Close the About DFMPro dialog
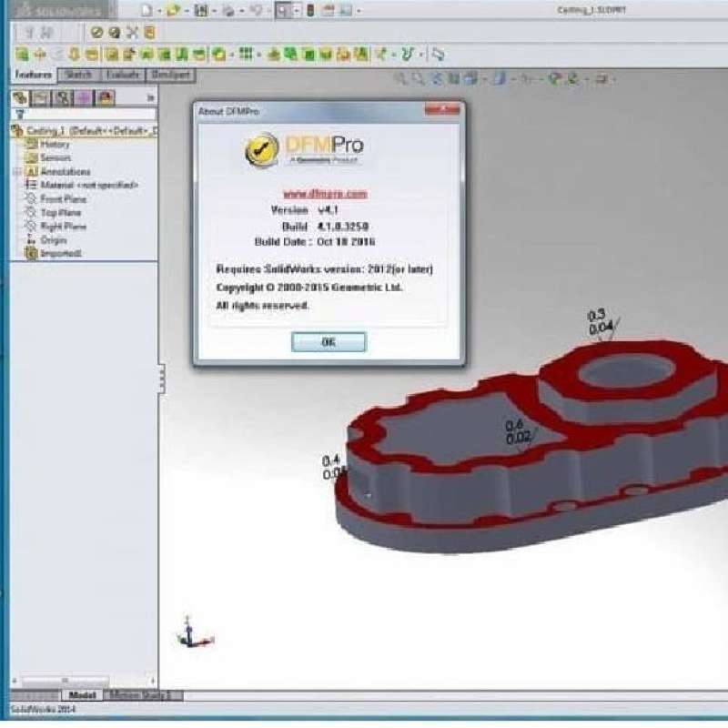Image resolution: width=728 pixels, height=728 pixels. (442, 109)
